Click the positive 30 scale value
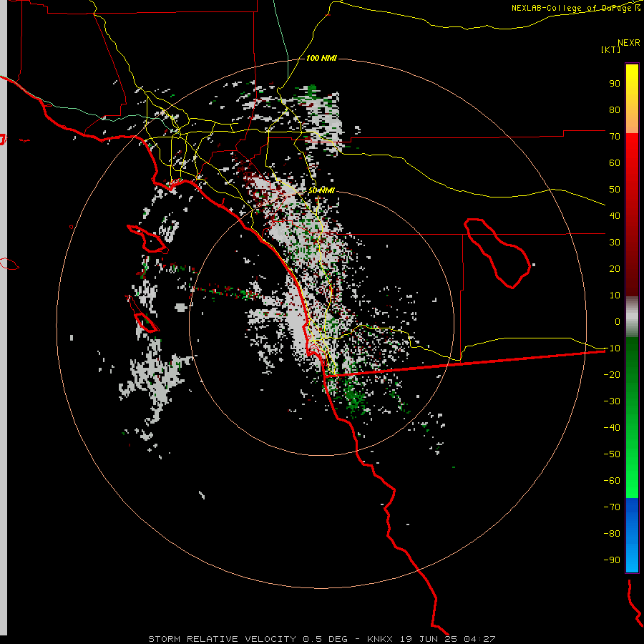Screen dimensions: 644x644 (x=615, y=243)
